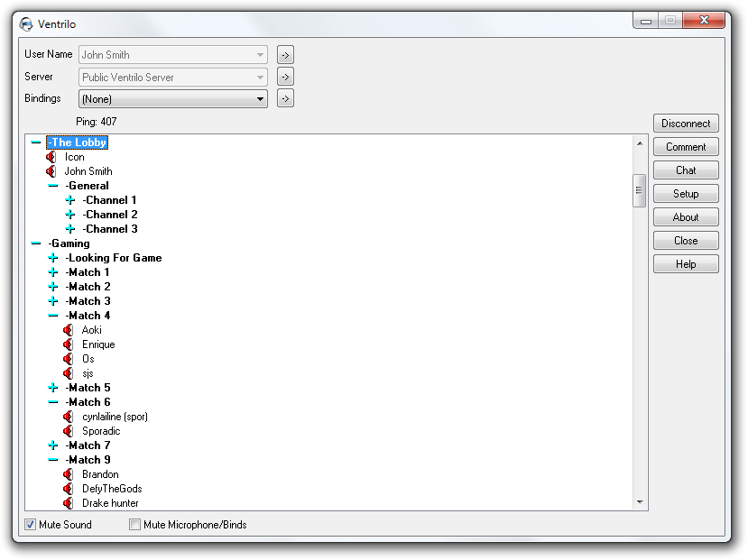The image size is (748, 560).
Task: Expand Match 1 channel
Action: click(x=53, y=272)
